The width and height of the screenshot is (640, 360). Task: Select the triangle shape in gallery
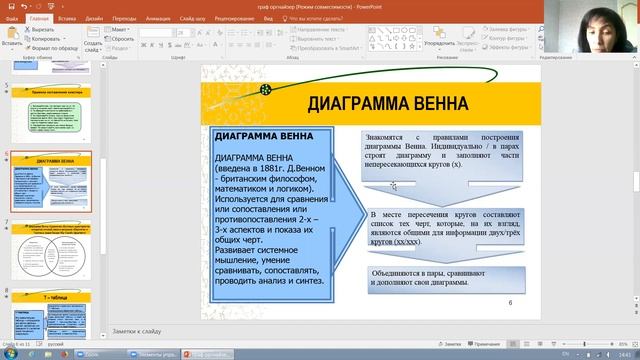click(372, 38)
